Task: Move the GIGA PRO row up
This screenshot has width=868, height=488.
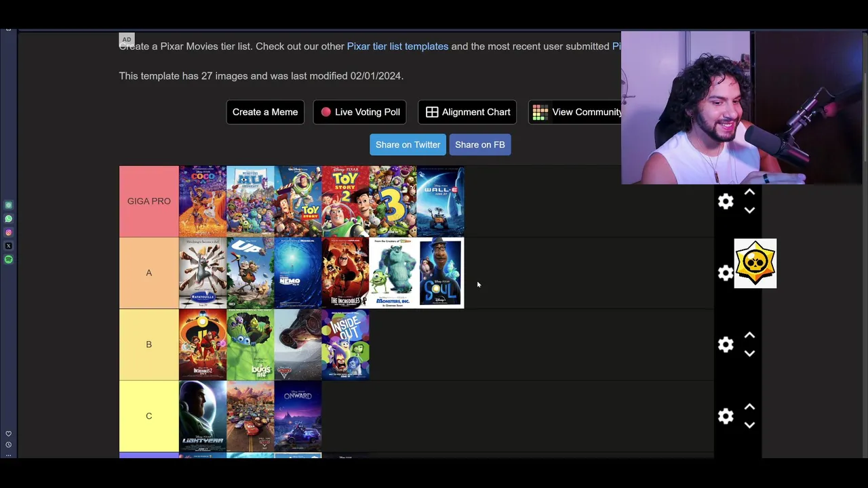Action: click(x=749, y=193)
